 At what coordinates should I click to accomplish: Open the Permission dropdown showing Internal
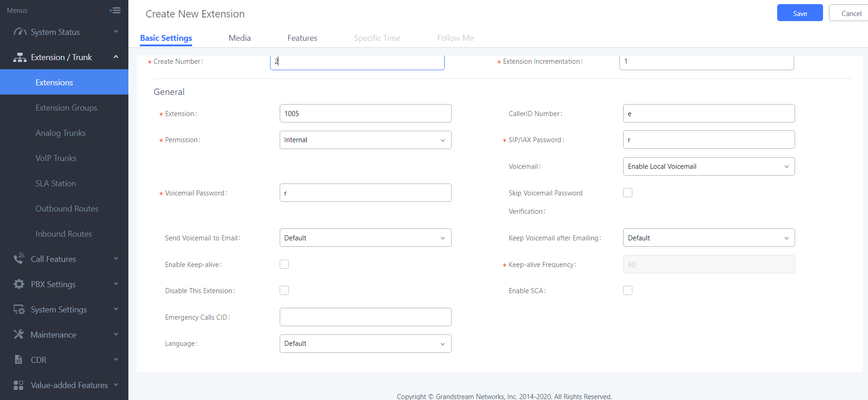[x=365, y=140]
